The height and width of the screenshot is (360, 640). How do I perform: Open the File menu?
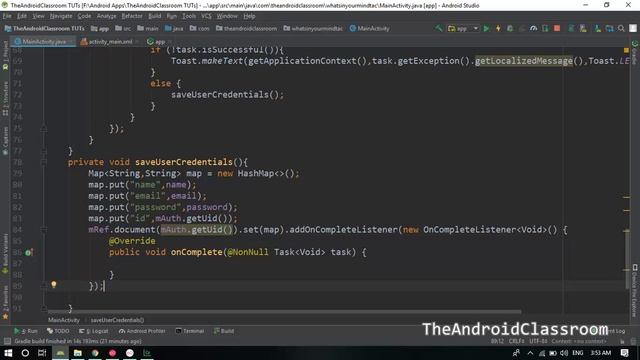(x=7, y=16)
